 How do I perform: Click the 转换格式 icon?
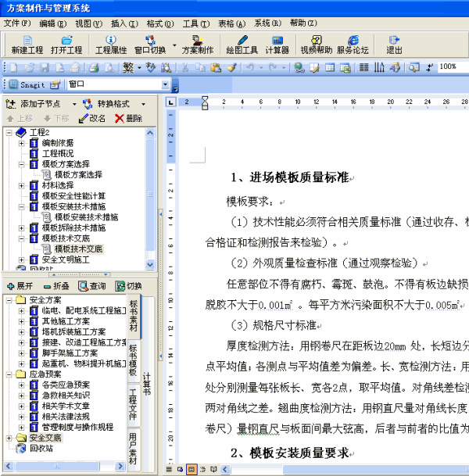coord(88,104)
